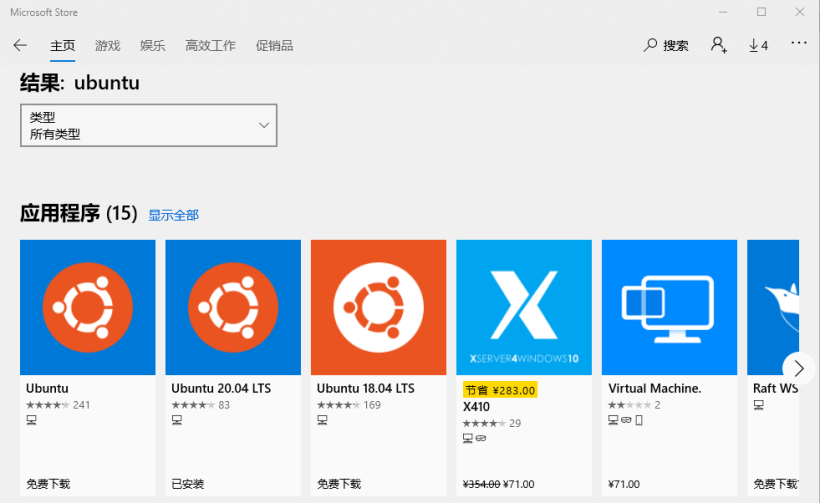
Task: Open the 促销品 tab
Action: pos(274,45)
